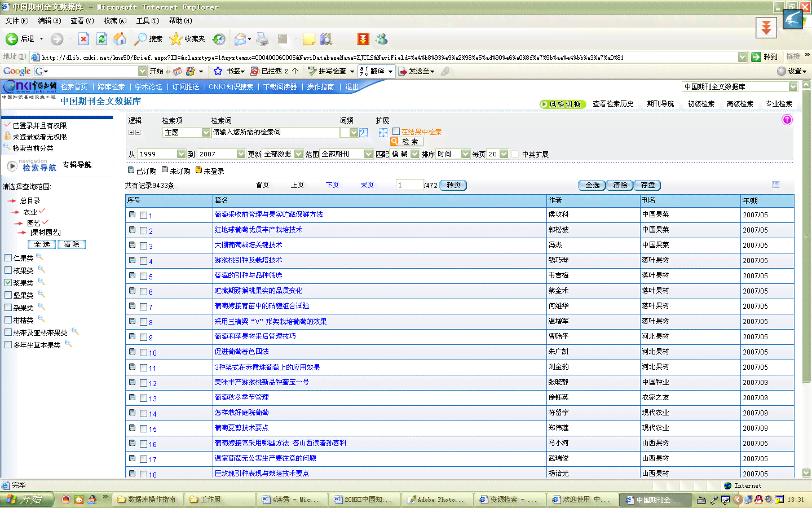This screenshot has height=508, width=812.
Task: Click the purple help question mark icon
Action: point(787,120)
